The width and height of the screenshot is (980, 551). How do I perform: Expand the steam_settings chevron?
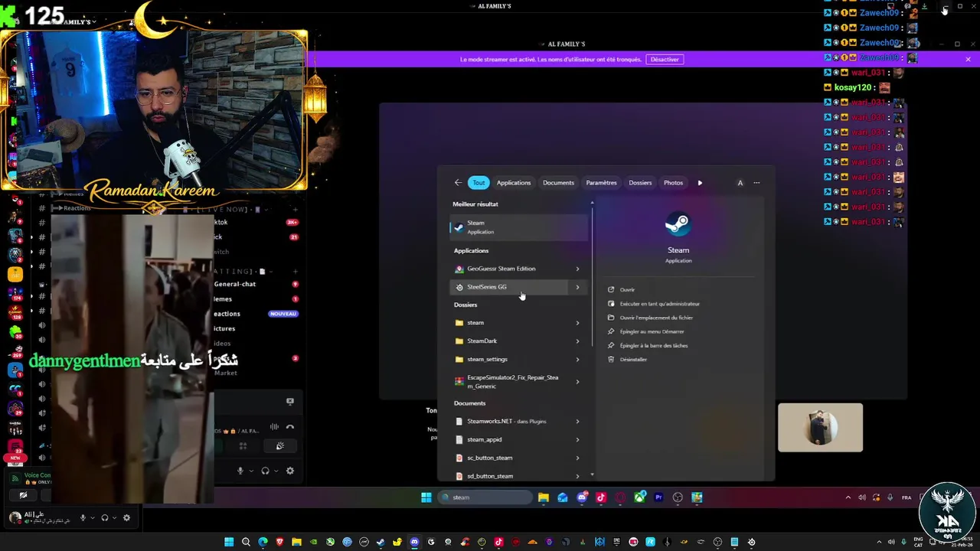tap(577, 359)
